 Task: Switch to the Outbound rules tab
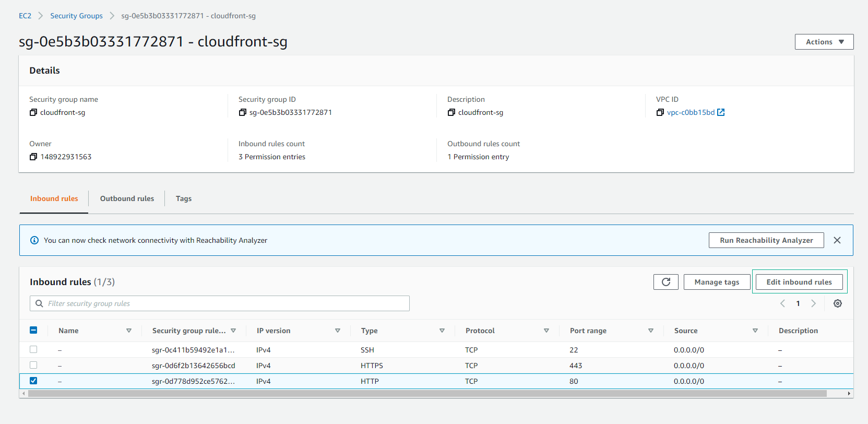tap(127, 198)
